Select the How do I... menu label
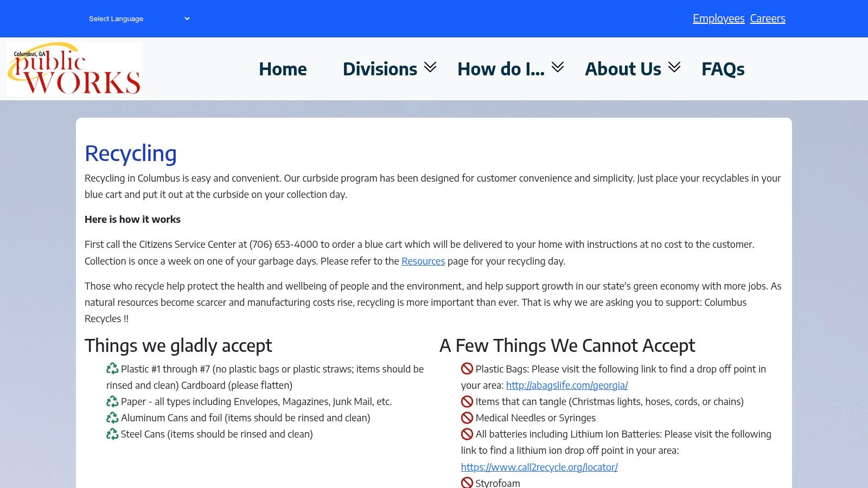Image resolution: width=868 pixels, height=488 pixels. [x=501, y=69]
